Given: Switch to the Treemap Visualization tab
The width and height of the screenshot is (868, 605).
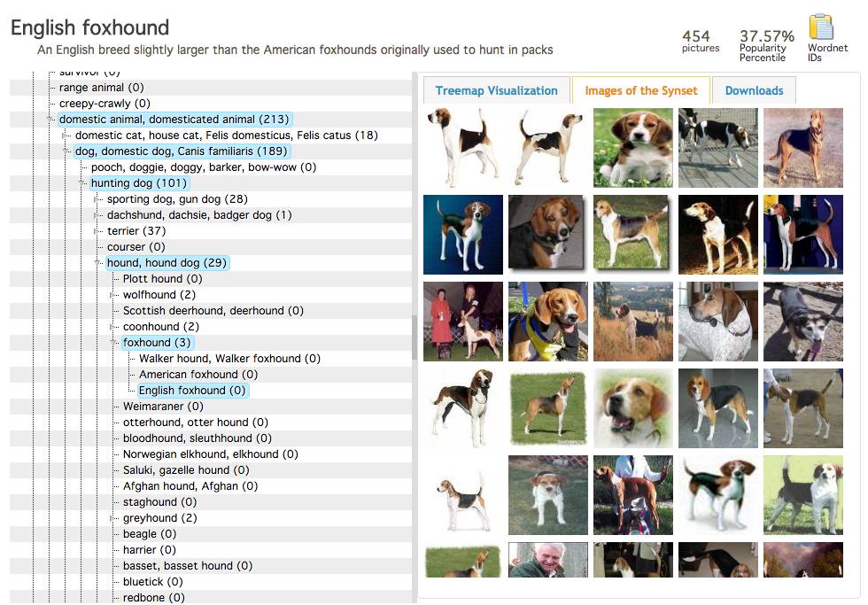Looking at the screenshot, I should 497,90.
